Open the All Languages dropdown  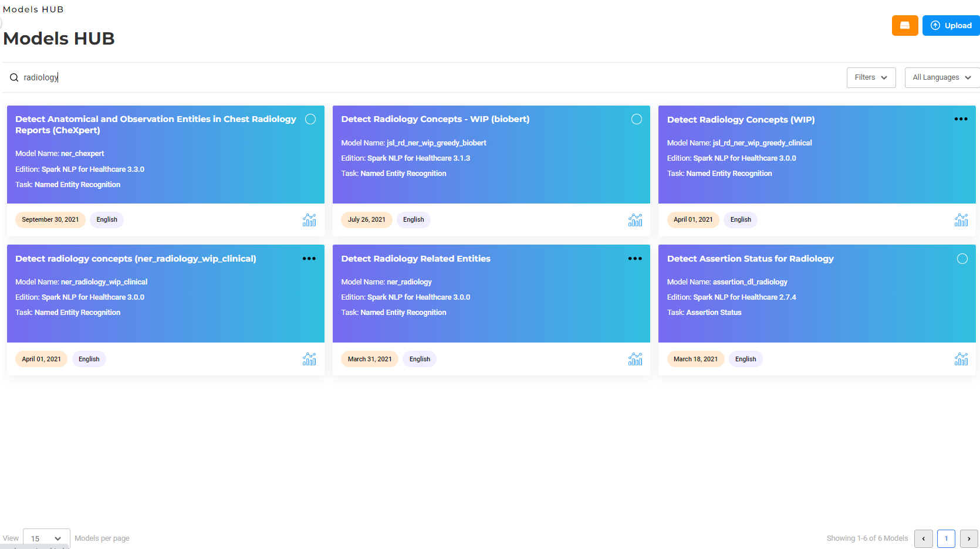942,77
